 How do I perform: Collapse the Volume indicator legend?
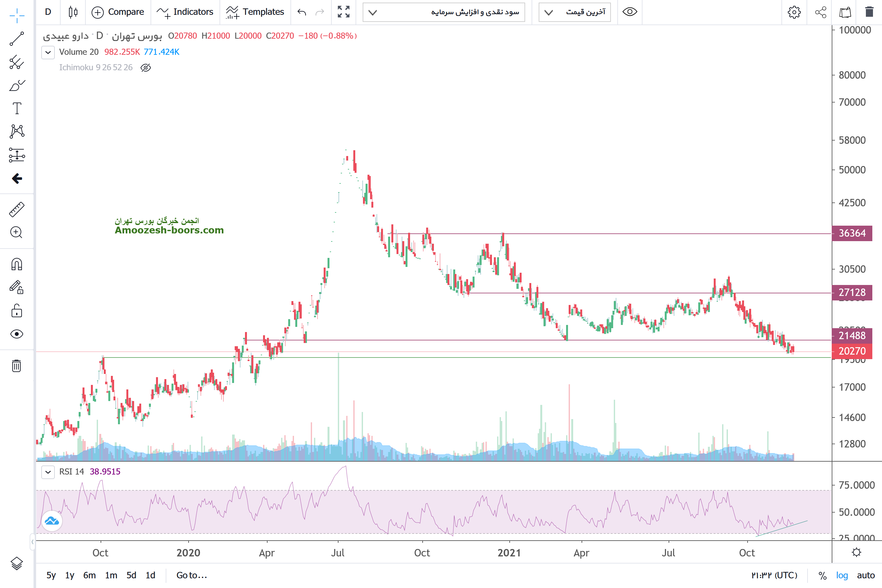[x=48, y=52]
